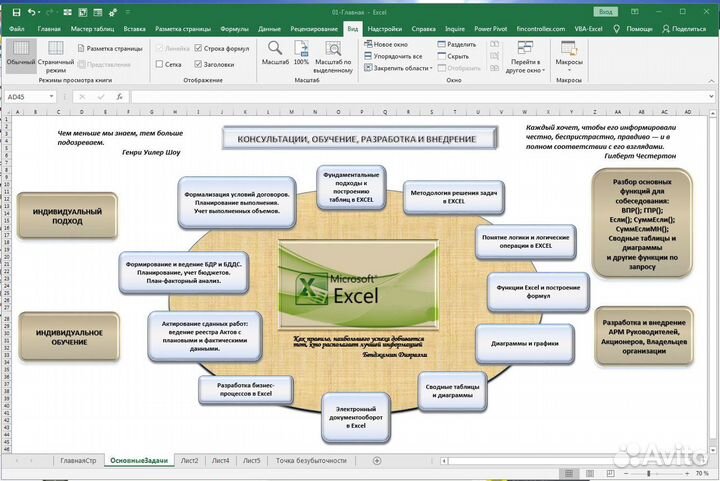Viewport: 720px width, 481px height.
Task: Select the Лист4 sheet tab
Action: [x=220, y=460]
